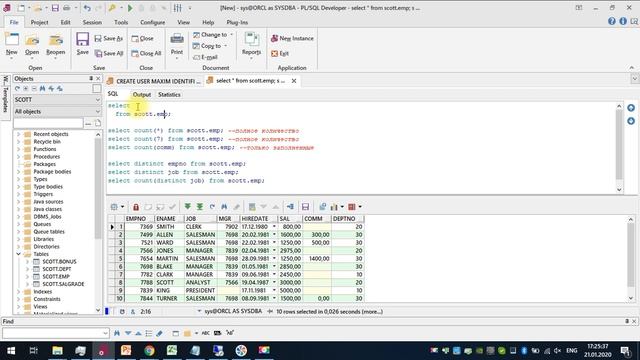Toggle ABC case-sensitive option in Find bar
Image resolution: width=640 pixels, height=360 pixels.
tap(206, 333)
